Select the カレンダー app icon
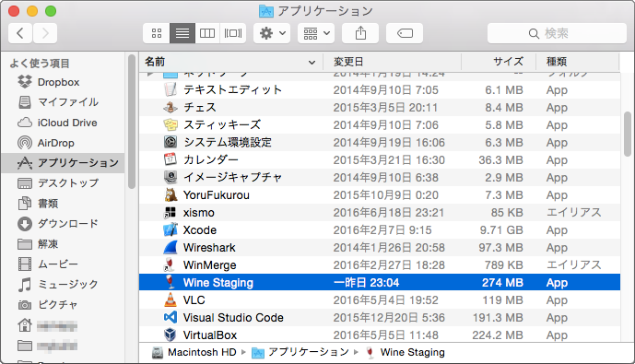The width and height of the screenshot is (635, 364). click(171, 159)
